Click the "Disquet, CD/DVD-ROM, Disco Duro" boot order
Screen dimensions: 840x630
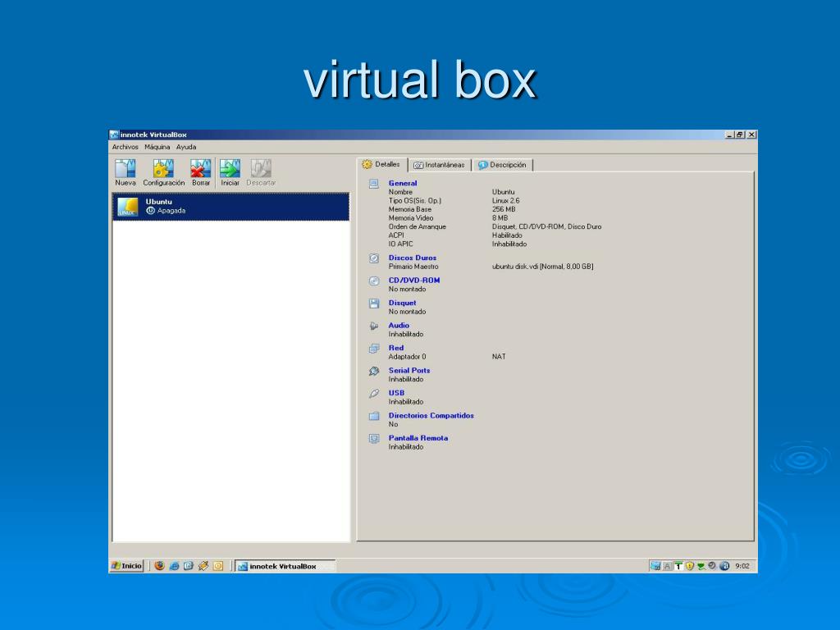[x=546, y=226]
